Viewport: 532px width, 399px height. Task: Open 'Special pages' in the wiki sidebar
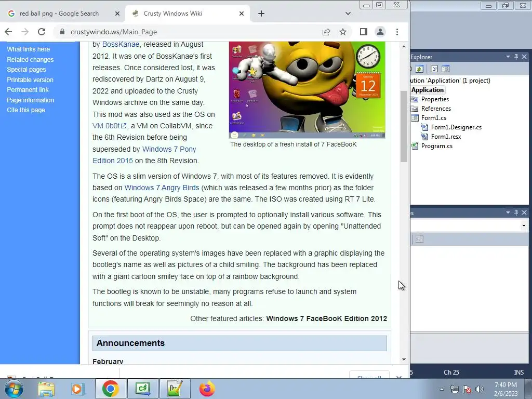(26, 70)
